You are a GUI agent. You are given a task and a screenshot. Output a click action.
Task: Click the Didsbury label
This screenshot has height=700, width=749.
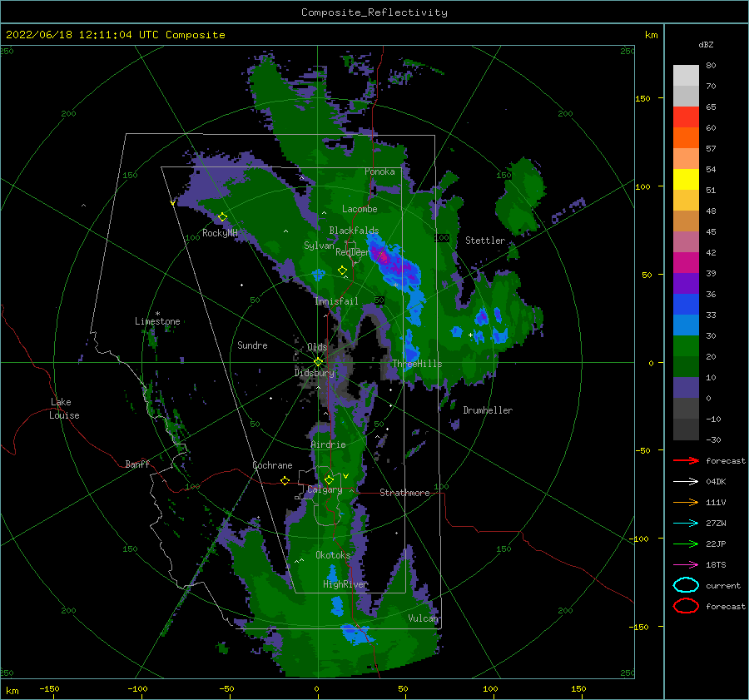(x=314, y=373)
